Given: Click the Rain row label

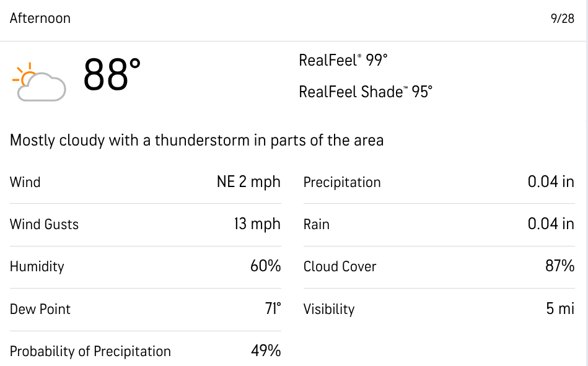Looking at the screenshot, I should tap(317, 225).
